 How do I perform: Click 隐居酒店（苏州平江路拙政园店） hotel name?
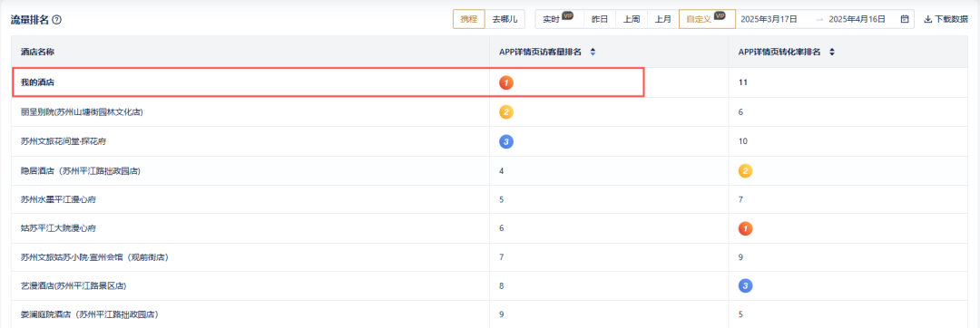tap(81, 171)
